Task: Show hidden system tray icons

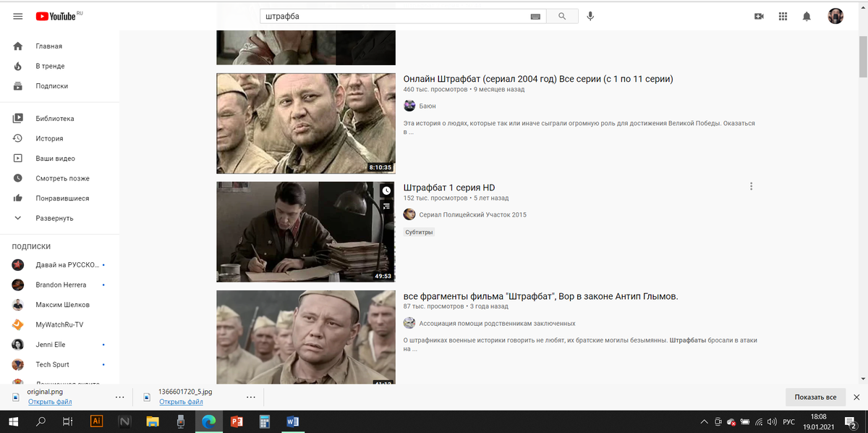Action: [705, 421]
